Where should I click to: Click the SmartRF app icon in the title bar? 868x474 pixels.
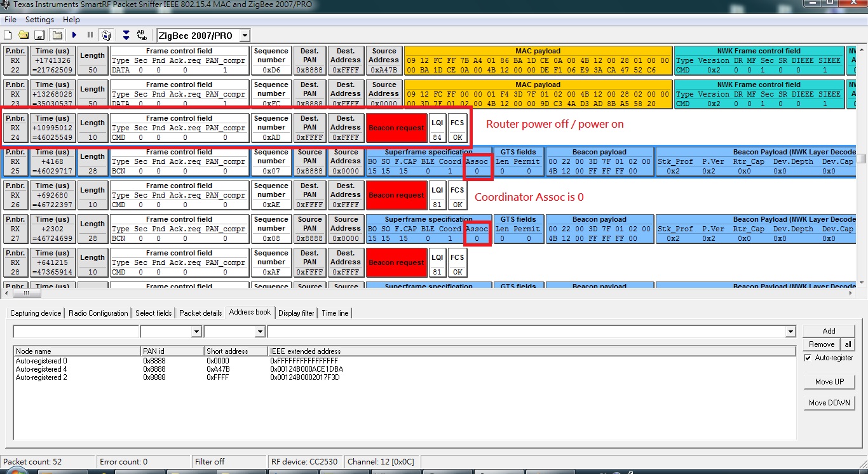click(5, 4)
